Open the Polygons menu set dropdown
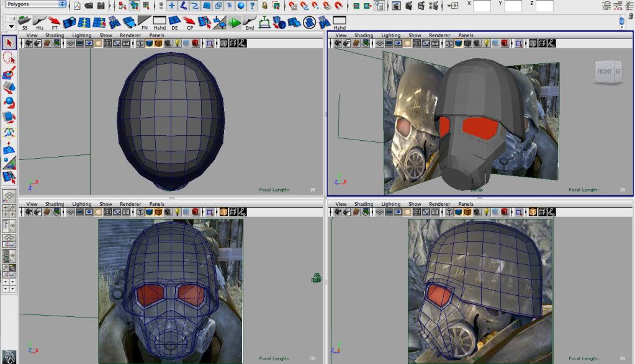 35,4
